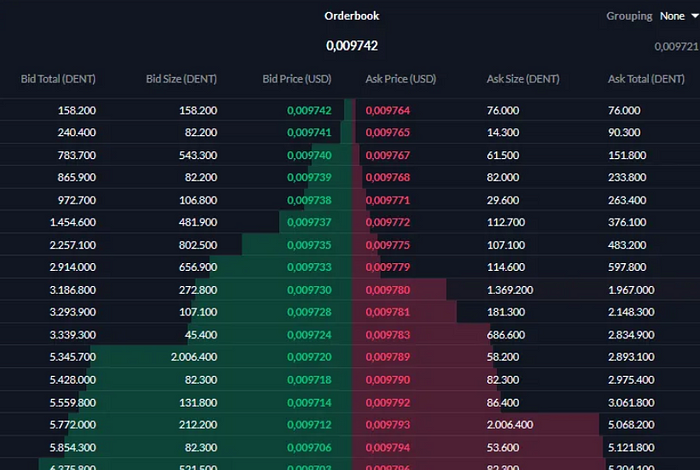Screen dimensions: 700x470
Task: Select ask price 0,009764
Action: pos(388,110)
